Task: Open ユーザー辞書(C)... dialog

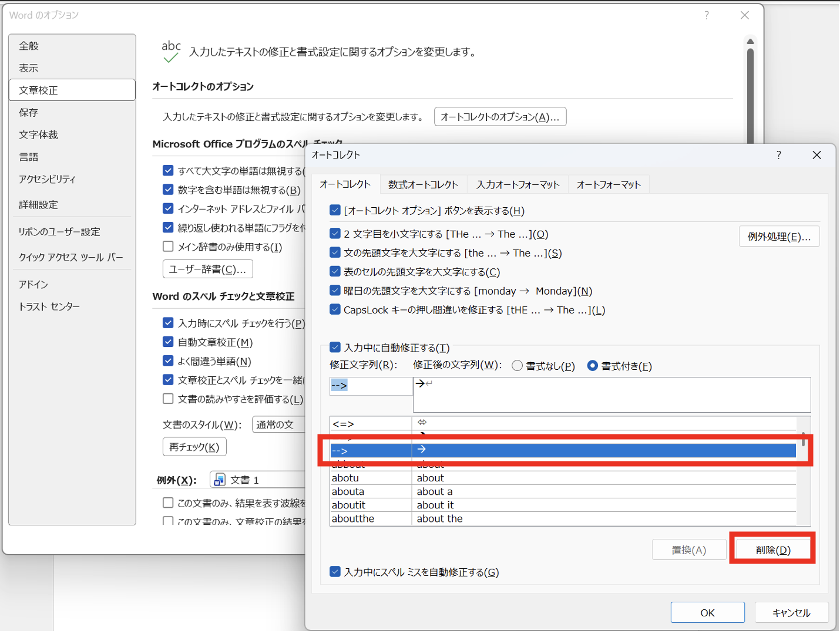Action: [x=207, y=269]
